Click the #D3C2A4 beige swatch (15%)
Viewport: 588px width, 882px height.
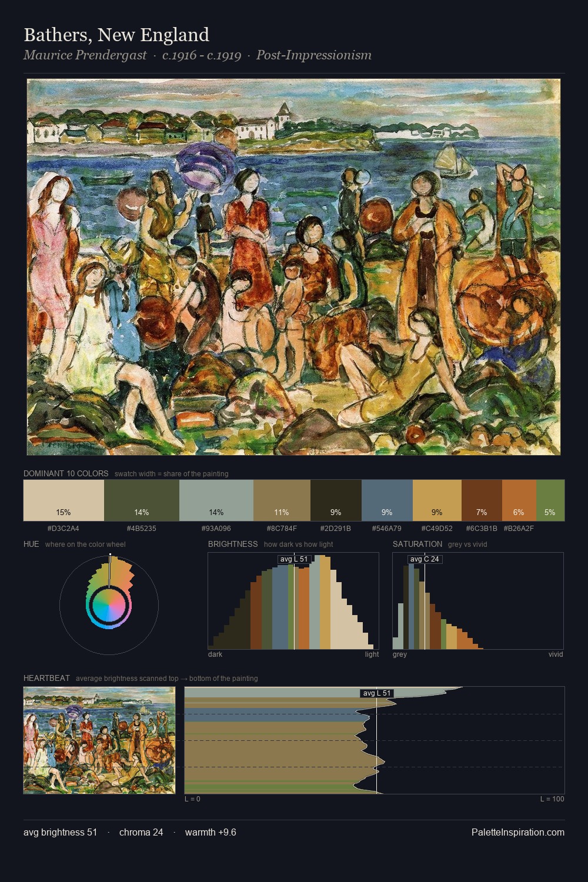64,500
